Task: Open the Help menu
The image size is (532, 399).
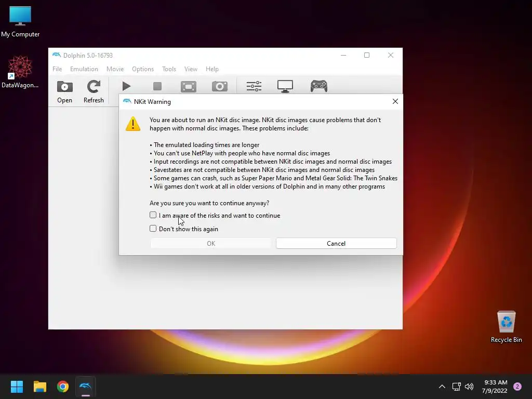Action: coord(212,69)
